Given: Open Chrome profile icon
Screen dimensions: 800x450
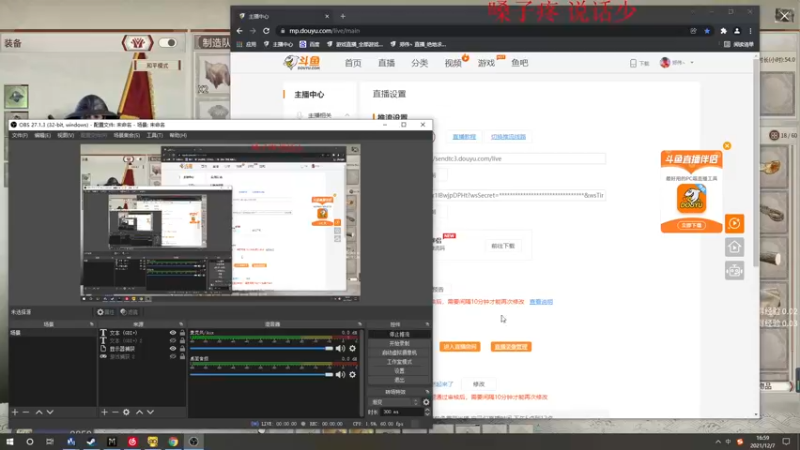Looking at the screenshot, I should [737, 31].
